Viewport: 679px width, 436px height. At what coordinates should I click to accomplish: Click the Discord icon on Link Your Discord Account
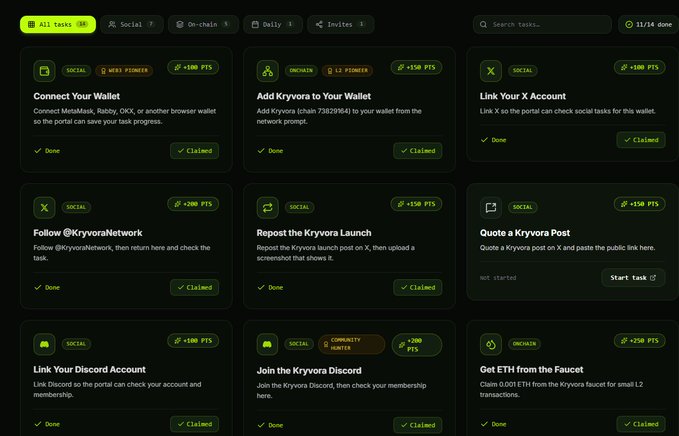(45, 344)
